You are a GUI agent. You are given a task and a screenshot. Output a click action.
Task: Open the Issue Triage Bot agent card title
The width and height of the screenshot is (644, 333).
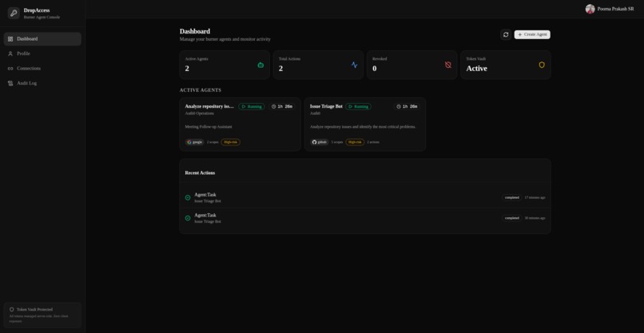tap(326, 106)
